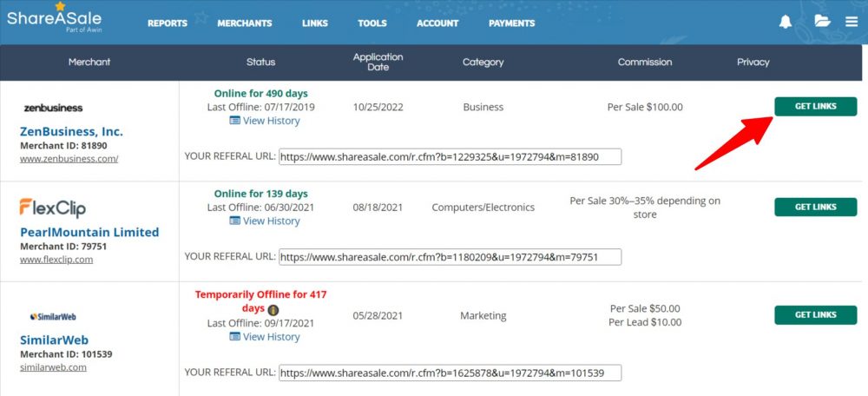Open the notifications bell icon
This screenshot has height=396, width=868.
[x=785, y=22]
